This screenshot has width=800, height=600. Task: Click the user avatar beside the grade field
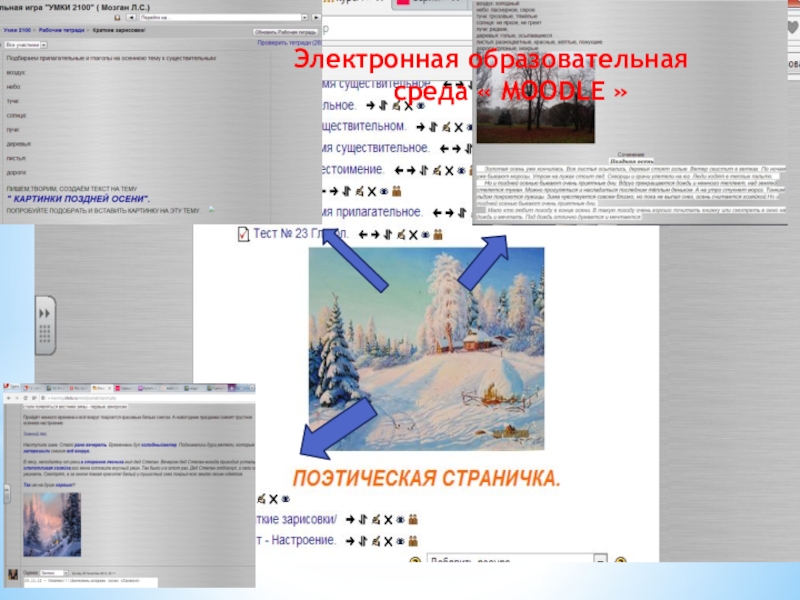(13, 575)
